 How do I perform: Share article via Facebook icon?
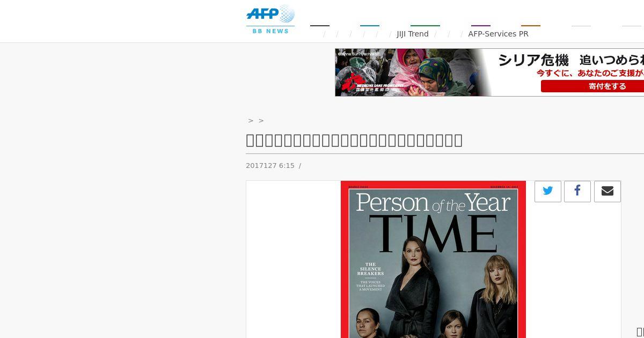(577, 191)
